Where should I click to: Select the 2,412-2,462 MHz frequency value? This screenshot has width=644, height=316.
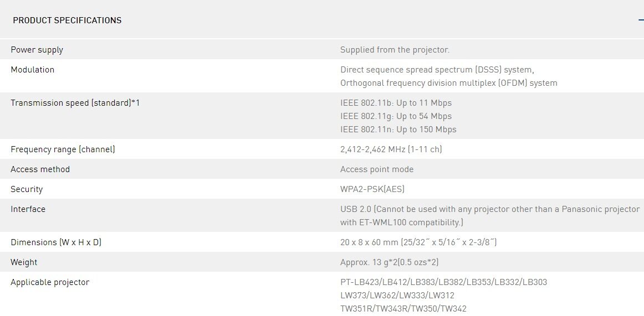point(391,149)
